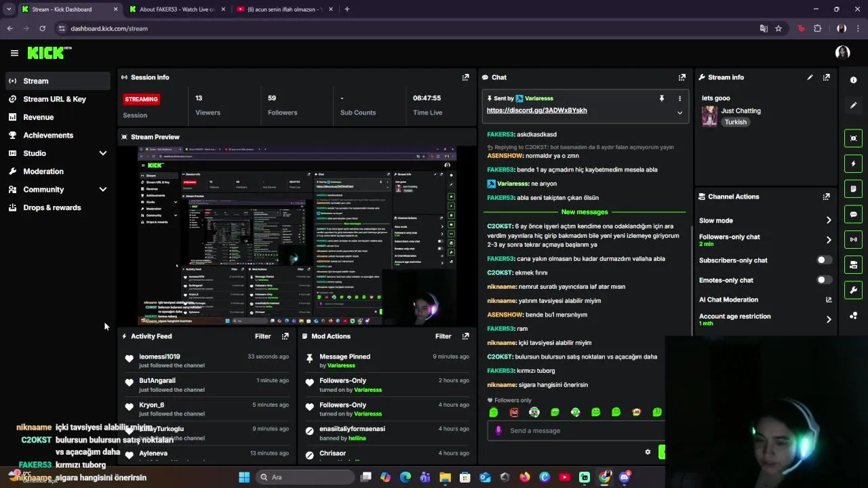Open Slow mode settings

coord(765,220)
